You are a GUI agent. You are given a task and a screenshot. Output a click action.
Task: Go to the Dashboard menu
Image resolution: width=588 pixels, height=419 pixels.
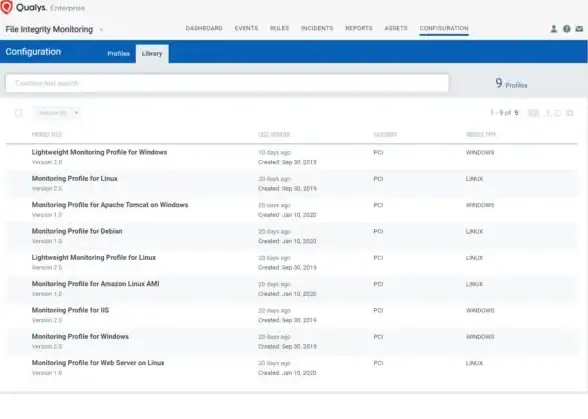point(204,28)
